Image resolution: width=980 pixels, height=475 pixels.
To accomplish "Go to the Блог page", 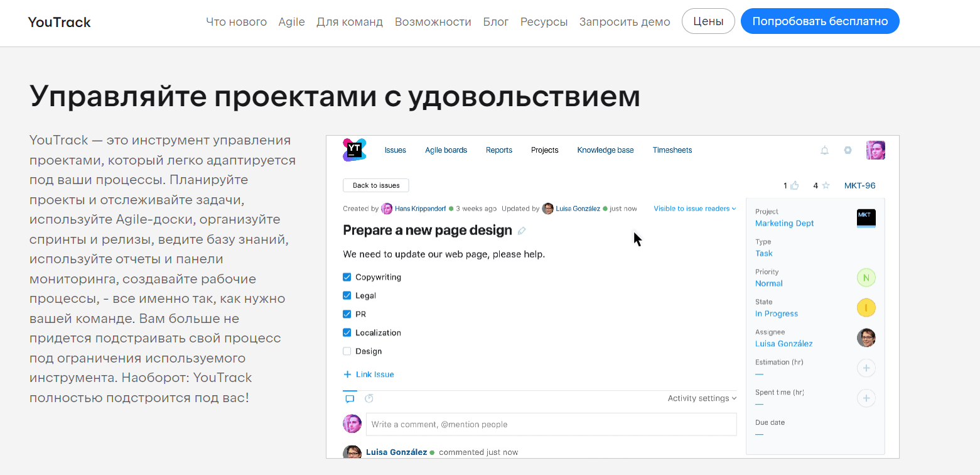I will pyautogui.click(x=496, y=22).
